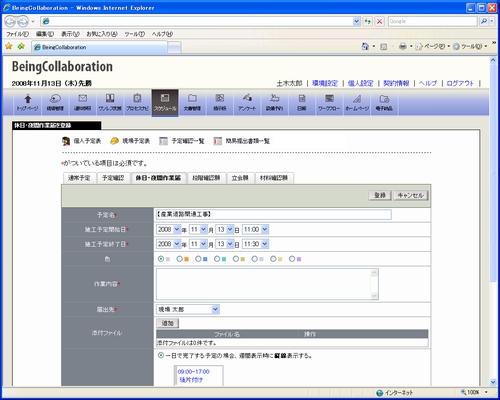Open the start date month dropdown

[198, 229]
